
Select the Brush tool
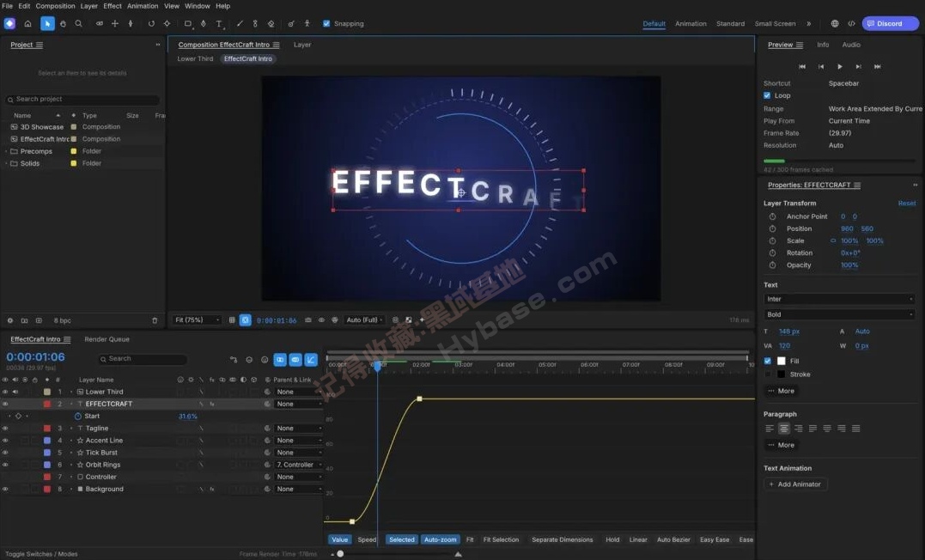240,23
